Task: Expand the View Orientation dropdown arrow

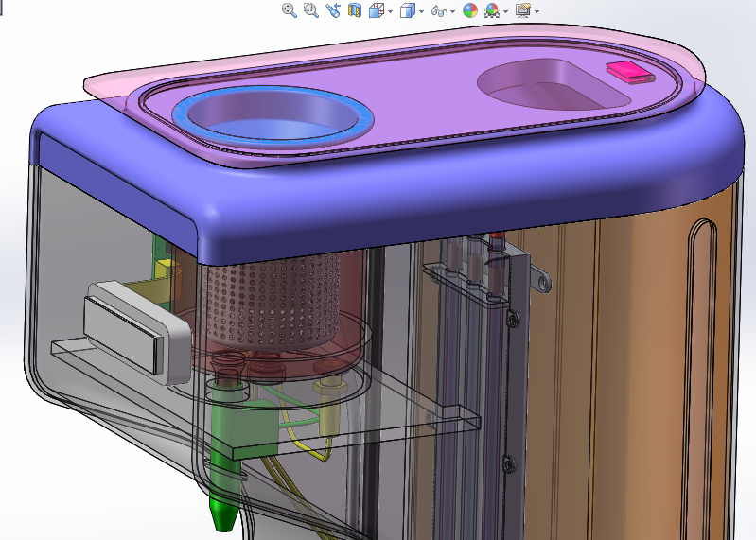Action: tap(390, 11)
